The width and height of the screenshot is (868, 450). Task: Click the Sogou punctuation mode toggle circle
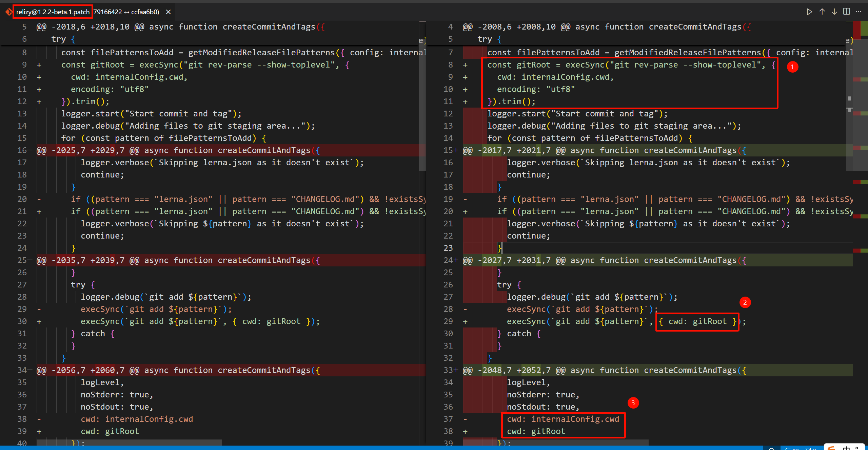click(x=857, y=448)
